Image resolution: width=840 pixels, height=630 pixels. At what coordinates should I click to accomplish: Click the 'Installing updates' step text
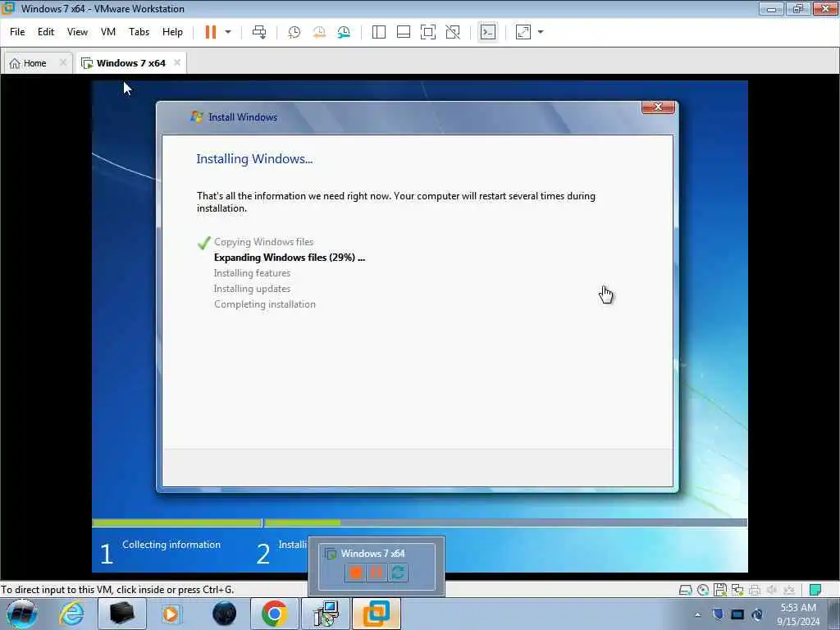[252, 289]
